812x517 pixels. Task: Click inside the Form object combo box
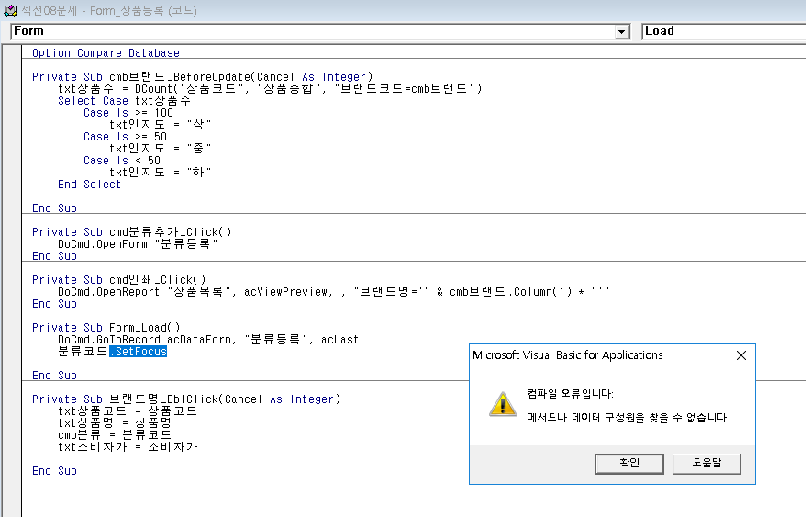(x=312, y=31)
